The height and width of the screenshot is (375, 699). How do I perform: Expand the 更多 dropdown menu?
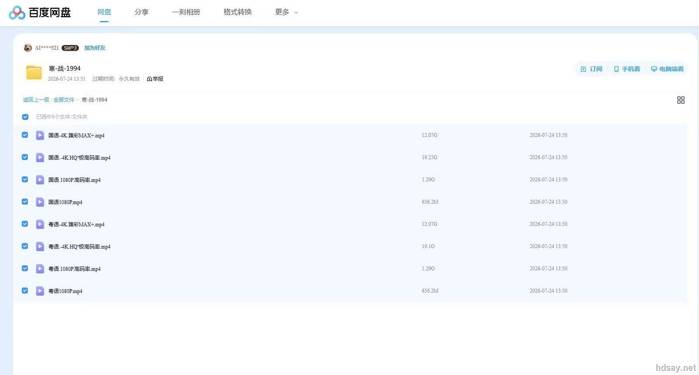286,12
